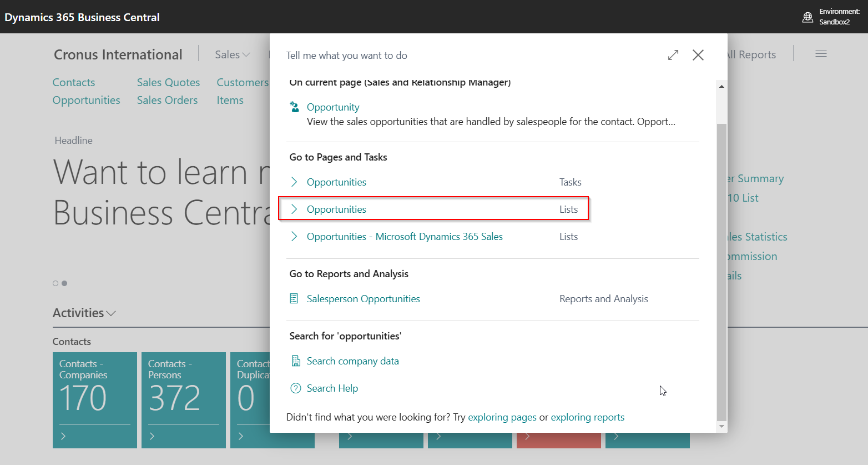This screenshot has height=465, width=868.
Task: Open Sales Orders navigation link
Action: click(x=168, y=100)
